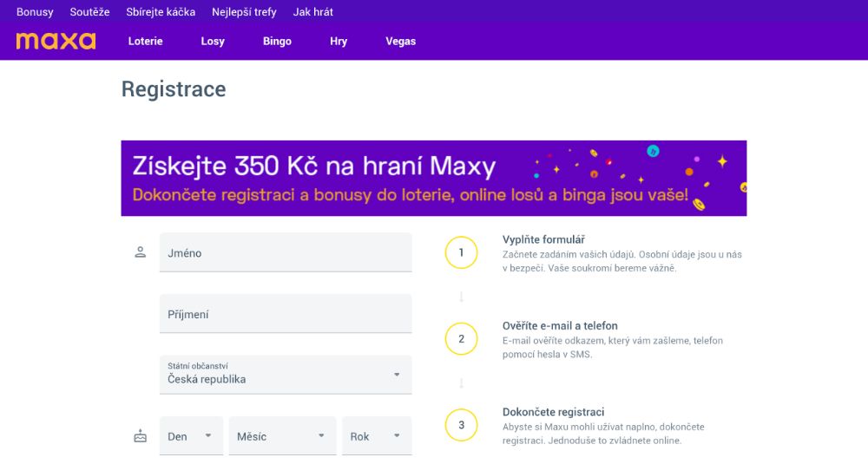Open the Jak hrát link

pos(312,12)
